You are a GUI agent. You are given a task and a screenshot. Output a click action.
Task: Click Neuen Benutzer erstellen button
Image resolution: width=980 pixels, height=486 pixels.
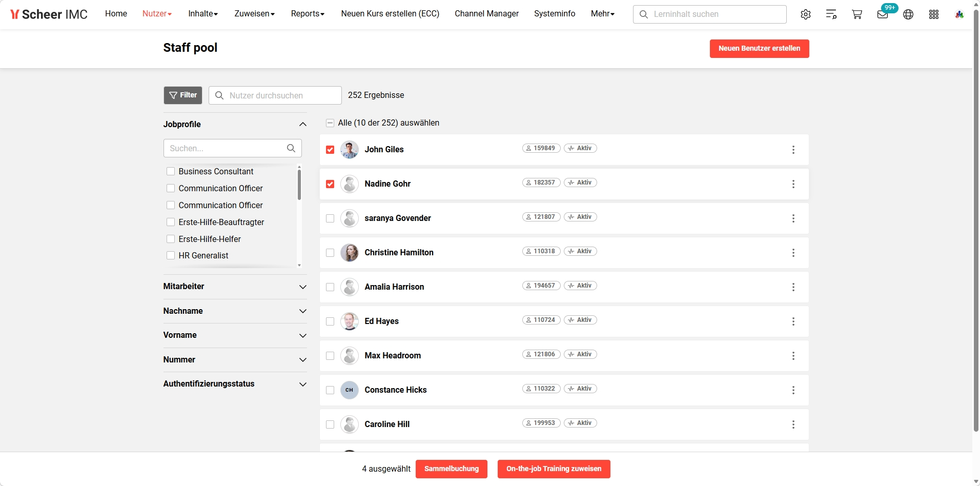coord(759,49)
